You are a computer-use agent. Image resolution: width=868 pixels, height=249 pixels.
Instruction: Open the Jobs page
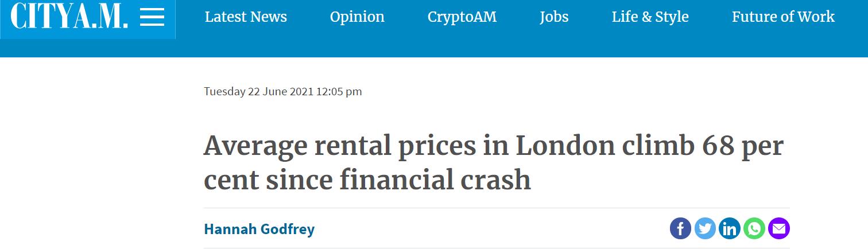[554, 17]
